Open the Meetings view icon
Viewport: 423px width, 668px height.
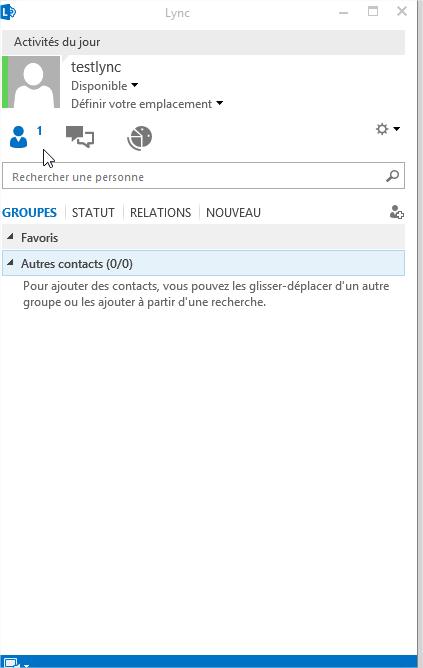click(139, 138)
